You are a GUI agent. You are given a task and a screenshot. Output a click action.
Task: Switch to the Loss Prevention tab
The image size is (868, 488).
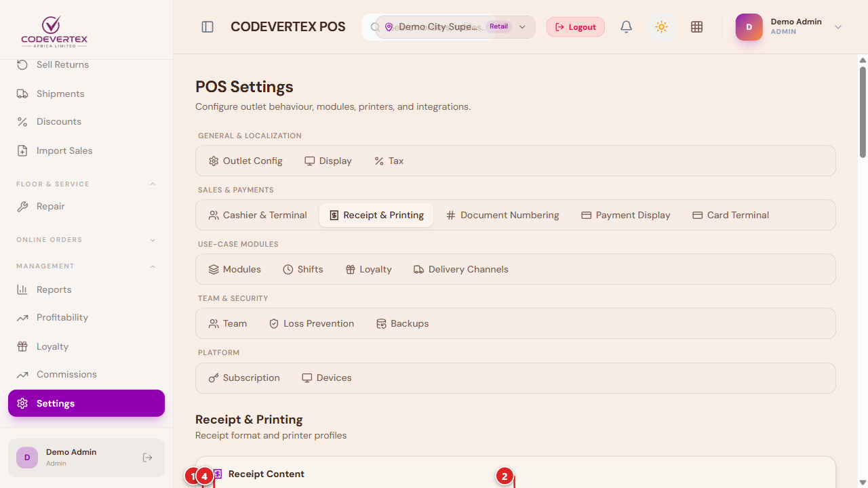pyautogui.click(x=311, y=323)
